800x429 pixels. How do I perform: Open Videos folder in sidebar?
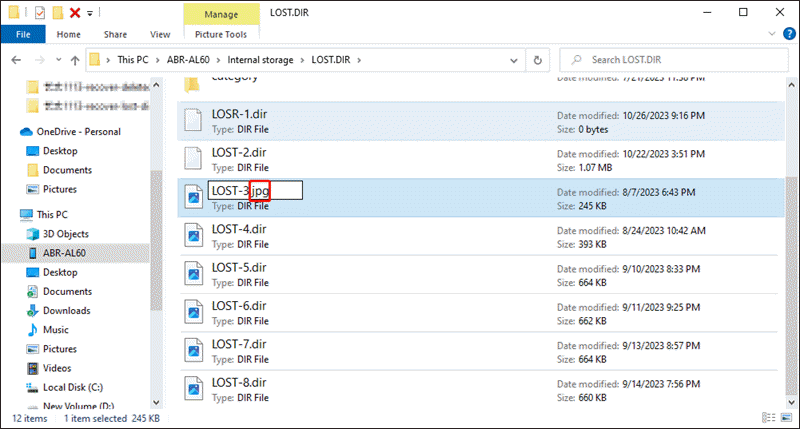coord(57,368)
